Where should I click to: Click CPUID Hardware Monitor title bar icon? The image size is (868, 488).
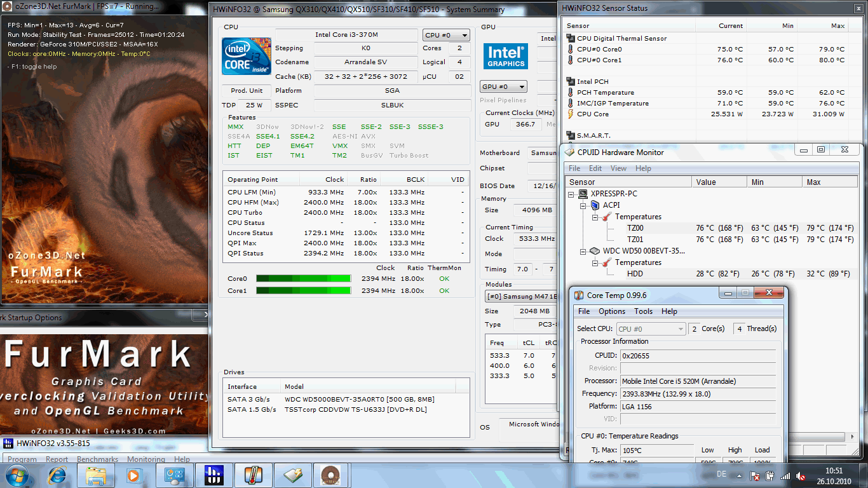[x=569, y=152]
